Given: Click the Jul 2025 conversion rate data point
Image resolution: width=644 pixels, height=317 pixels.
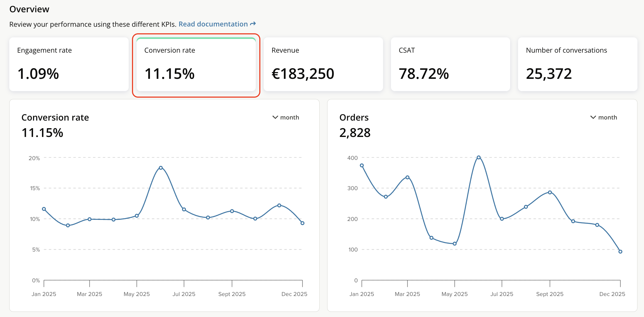Looking at the screenshot, I should 184,210.
